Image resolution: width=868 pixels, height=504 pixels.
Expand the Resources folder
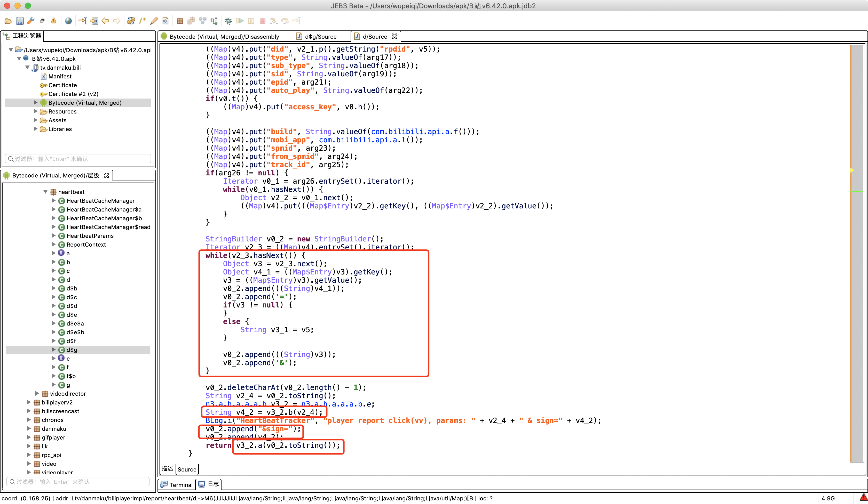click(35, 111)
